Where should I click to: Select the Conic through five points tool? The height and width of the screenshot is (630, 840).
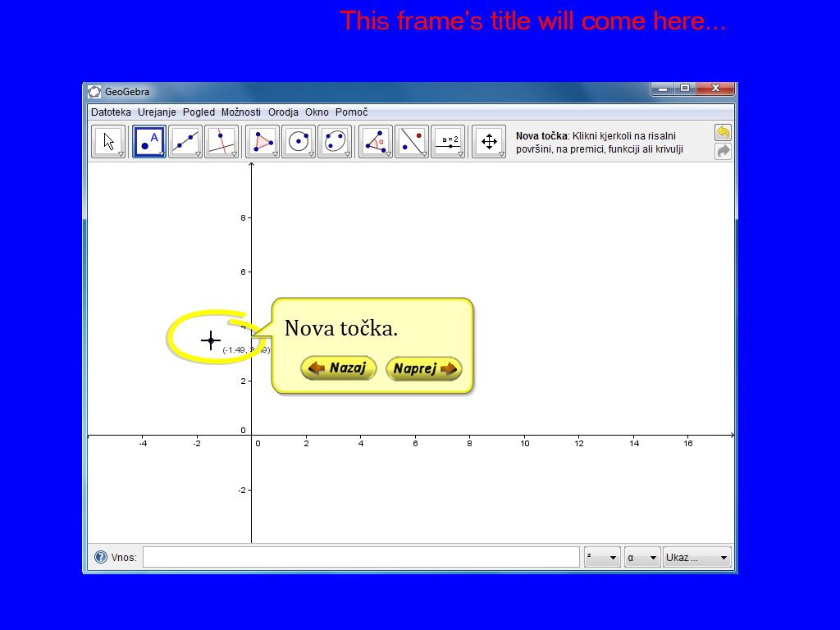pos(335,141)
